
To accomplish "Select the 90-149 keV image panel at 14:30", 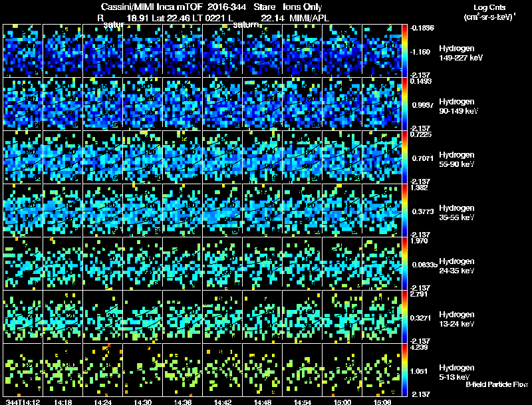I will 143,104.
